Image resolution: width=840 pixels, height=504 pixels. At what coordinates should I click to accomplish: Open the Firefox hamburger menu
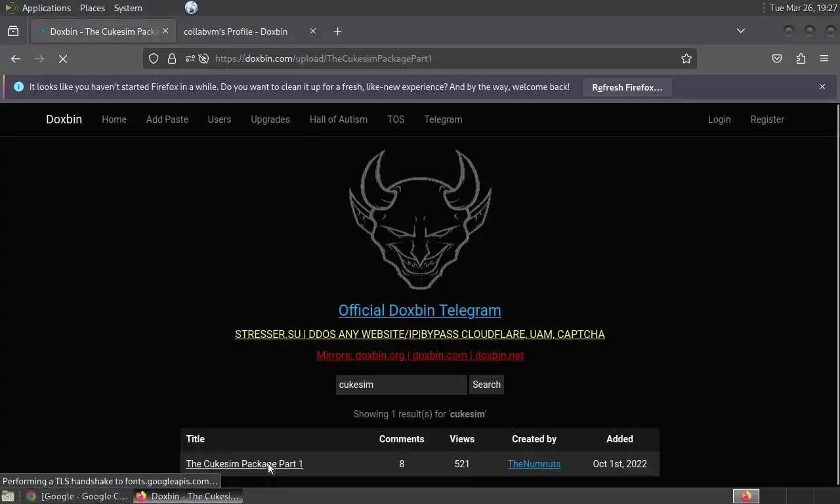click(x=824, y=58)
